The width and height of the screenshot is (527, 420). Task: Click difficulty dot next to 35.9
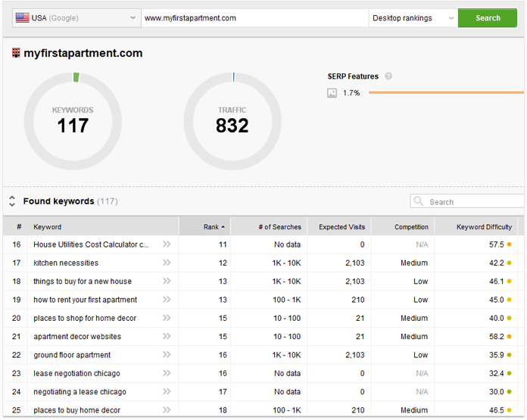click(509, 355)
